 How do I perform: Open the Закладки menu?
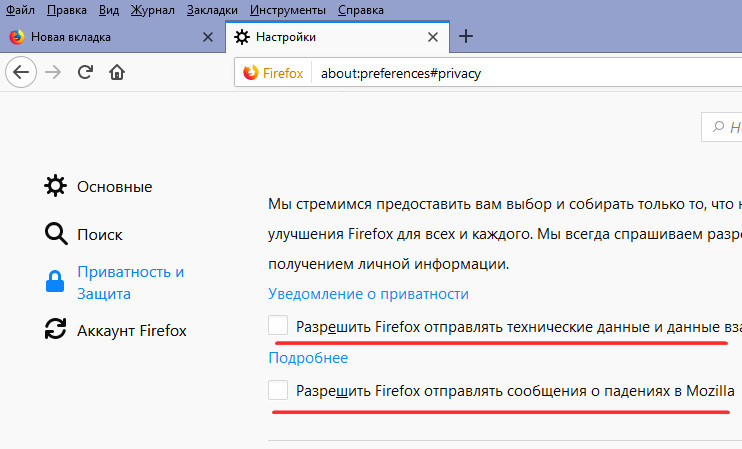click(x=212, y=10)
